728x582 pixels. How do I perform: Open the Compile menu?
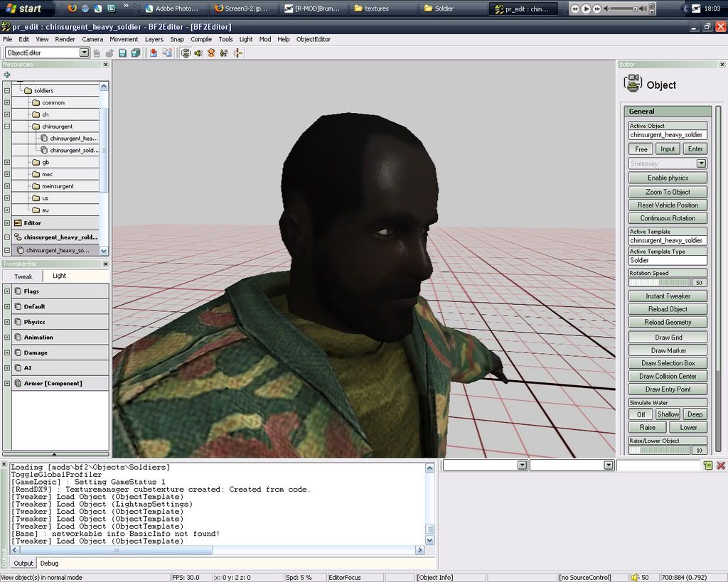[201, 39]
